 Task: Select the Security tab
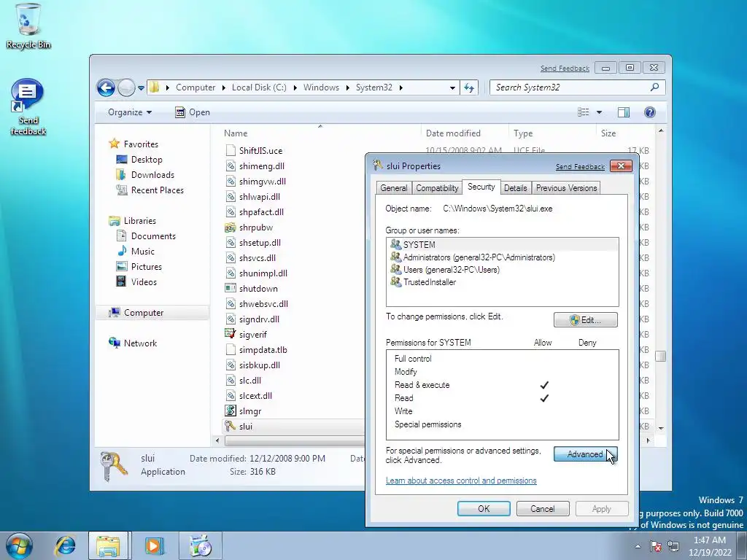(481, 187)
